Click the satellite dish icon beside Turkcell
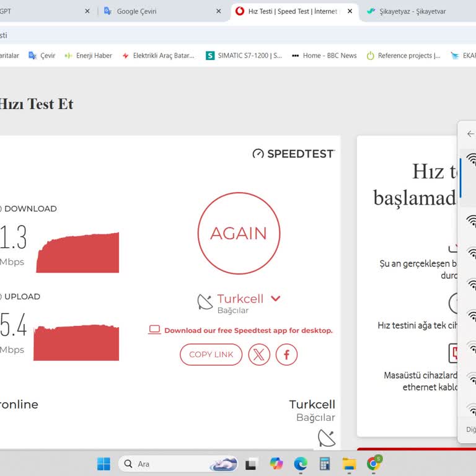 pyautogui.click(x=205, y=302)
